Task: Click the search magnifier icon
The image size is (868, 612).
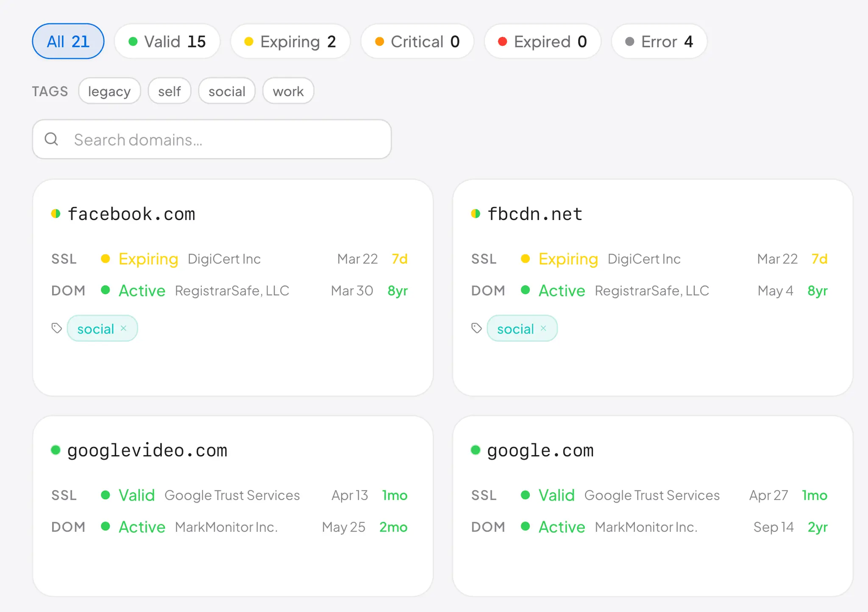Action: (x=51, y=139)
